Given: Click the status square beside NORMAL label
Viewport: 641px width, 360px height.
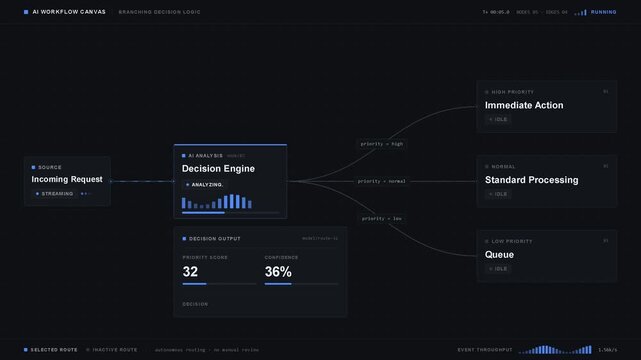Looking at the screenshot, I should (x=487, y=167).
